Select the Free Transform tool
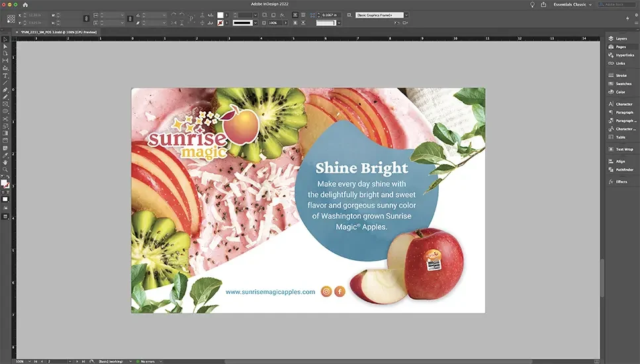640x364 pixels. [5, 126]
